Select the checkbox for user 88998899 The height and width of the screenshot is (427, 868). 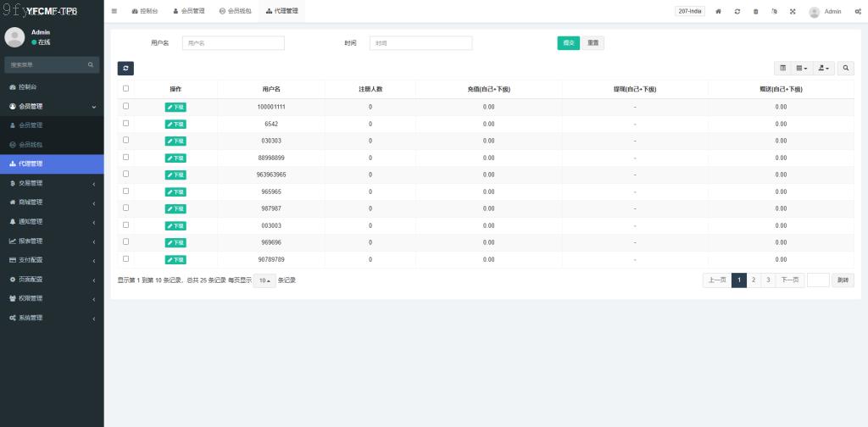126,157
